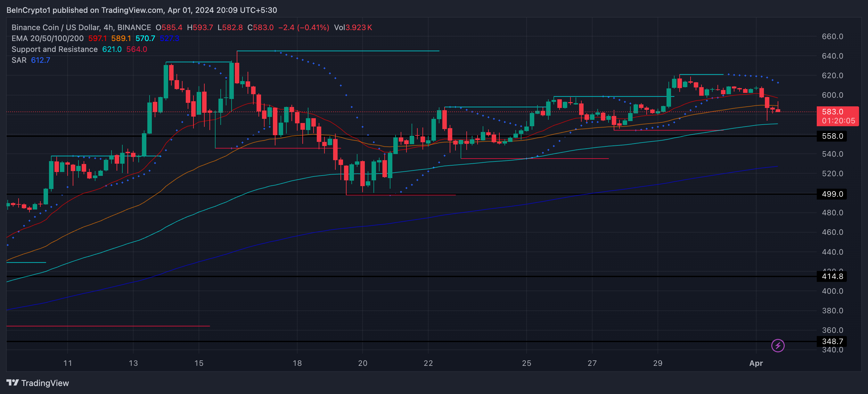Click the 348.7 horizontal line price label
This screenshot has height=394, width=868.
832,341
